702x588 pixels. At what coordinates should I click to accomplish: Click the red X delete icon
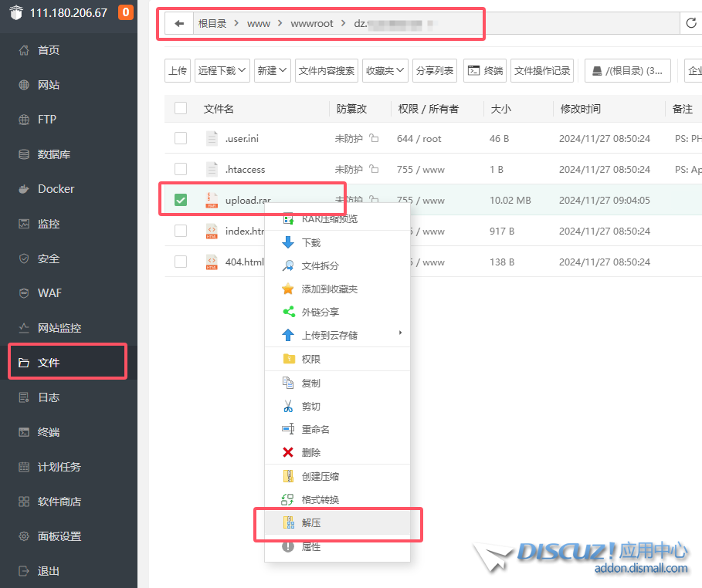pyautogui.click(x=288, y=452)
